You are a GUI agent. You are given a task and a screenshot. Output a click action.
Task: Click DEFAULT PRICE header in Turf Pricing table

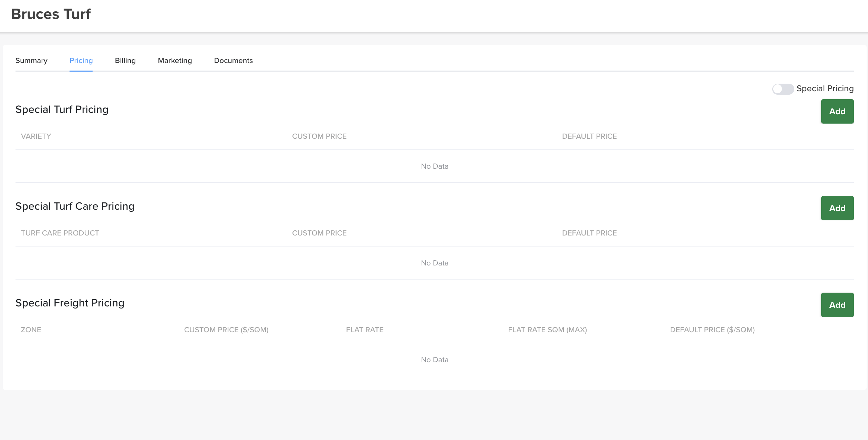pos(589,136)
